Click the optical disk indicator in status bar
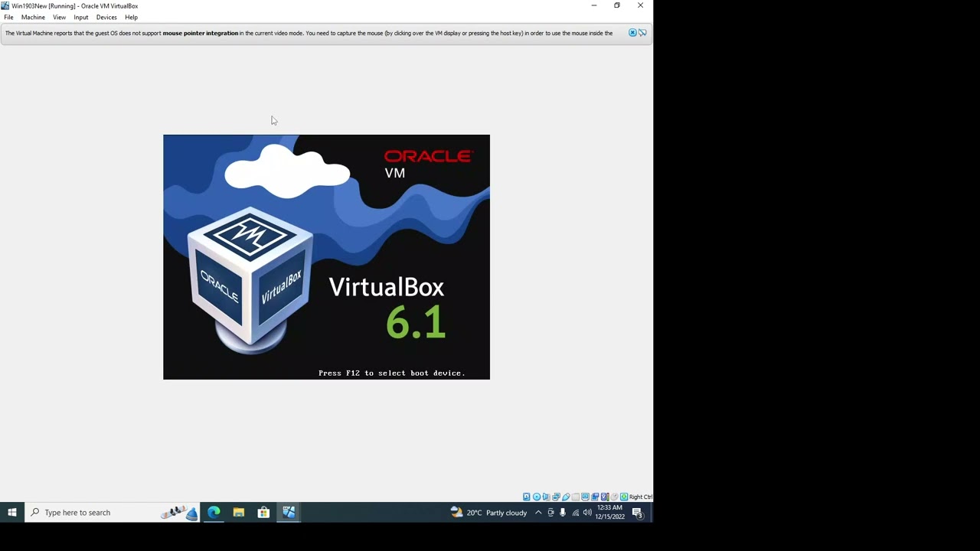Image resolution: width=980 pixels, height=551 pixels. [537, 497]
